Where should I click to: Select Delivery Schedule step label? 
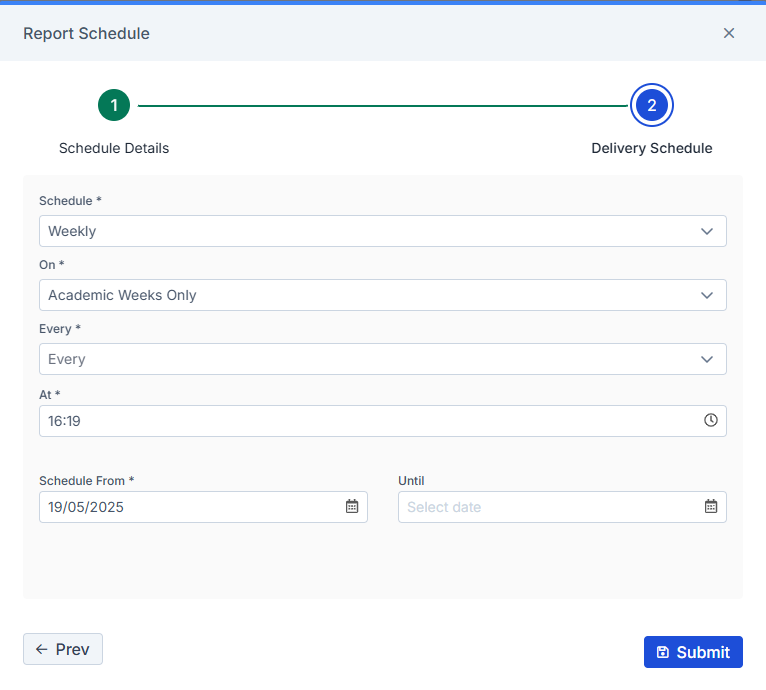coord(652,148)
